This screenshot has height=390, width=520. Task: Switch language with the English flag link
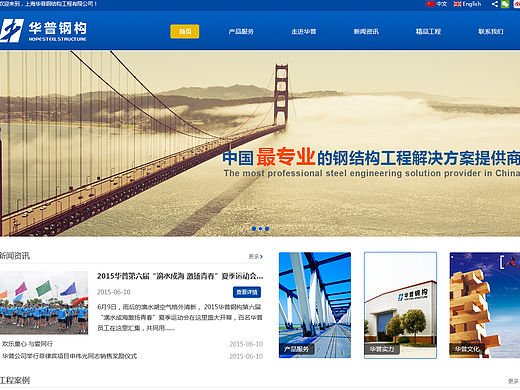[467, 4]
